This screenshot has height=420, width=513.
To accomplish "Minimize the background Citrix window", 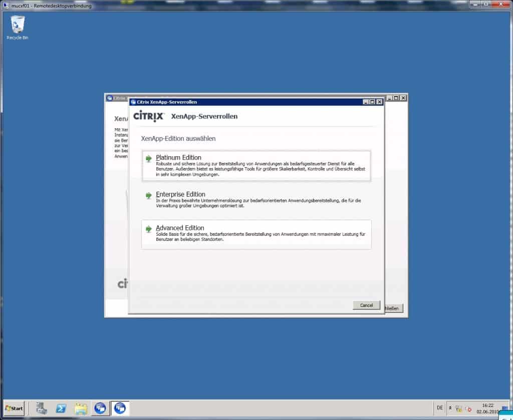I will coord(390,98).
